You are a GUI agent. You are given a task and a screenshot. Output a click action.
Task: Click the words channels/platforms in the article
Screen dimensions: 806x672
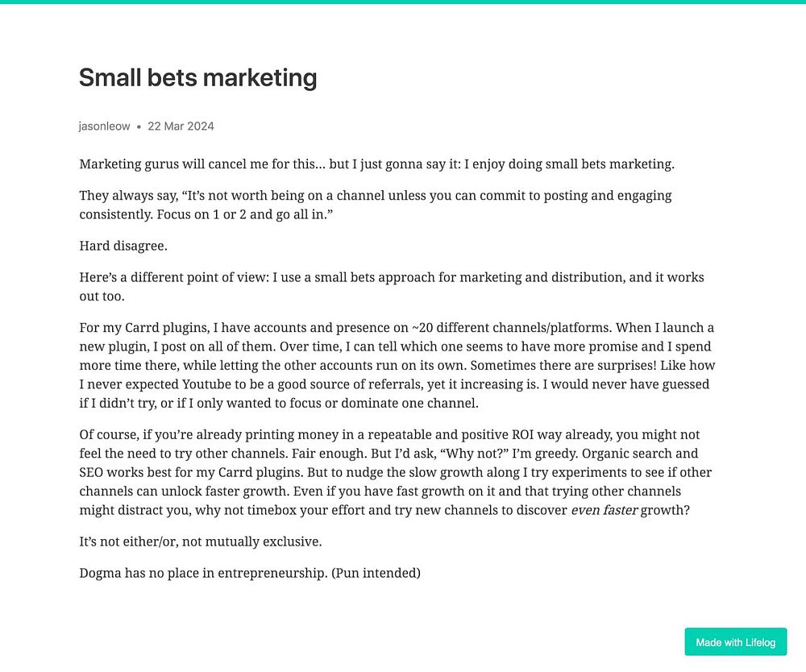pos(552,328)
